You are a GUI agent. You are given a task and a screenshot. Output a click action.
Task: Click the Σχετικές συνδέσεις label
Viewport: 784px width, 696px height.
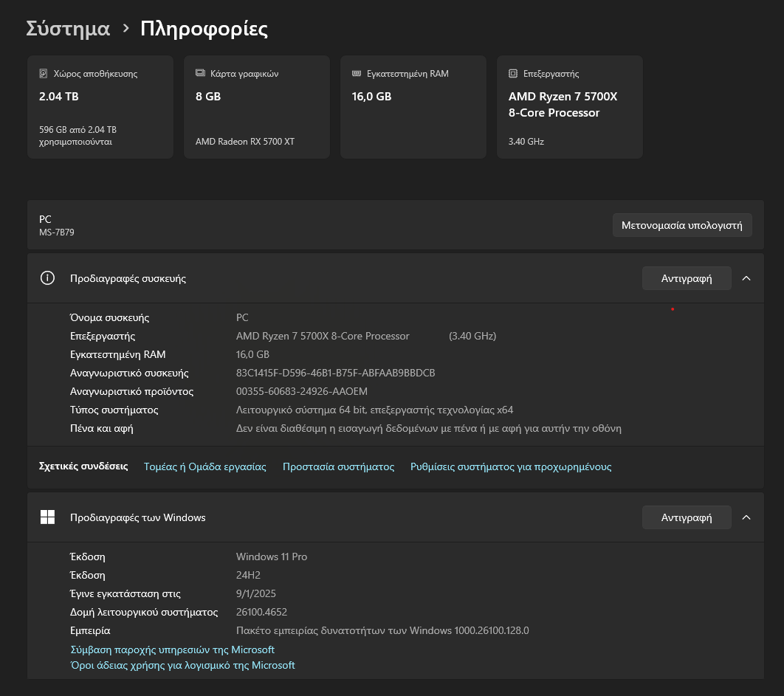point(83,466)
